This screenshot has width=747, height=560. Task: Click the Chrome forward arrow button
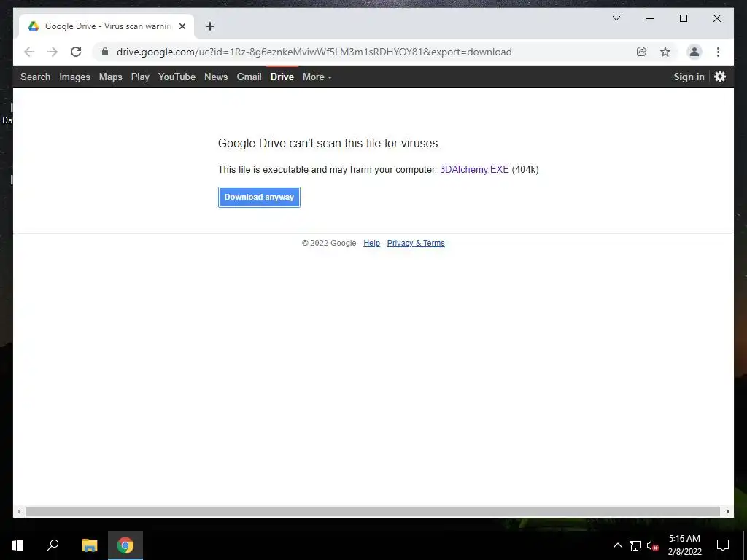53,52
